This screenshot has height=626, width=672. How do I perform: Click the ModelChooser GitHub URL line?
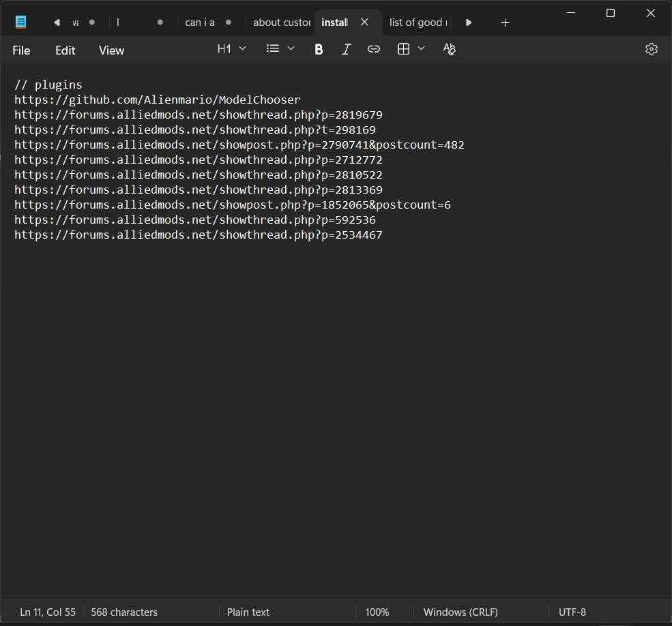(x=157, y=100)
